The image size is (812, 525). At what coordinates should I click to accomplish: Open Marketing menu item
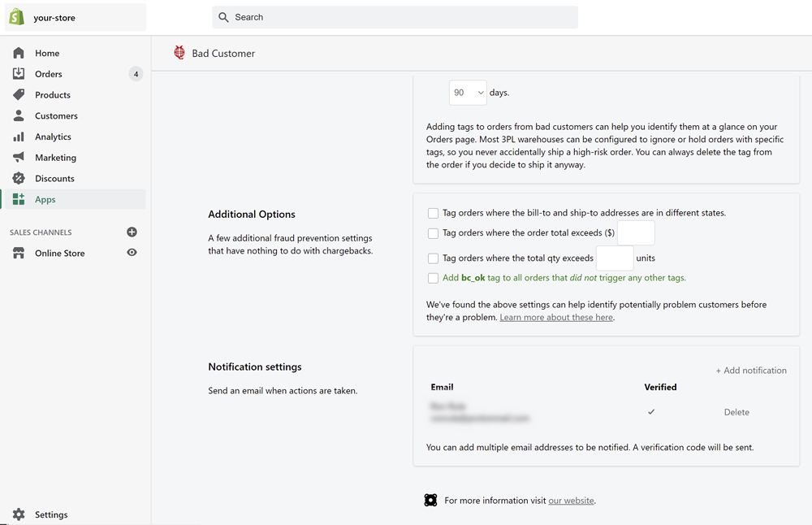(x=55, y=158)
